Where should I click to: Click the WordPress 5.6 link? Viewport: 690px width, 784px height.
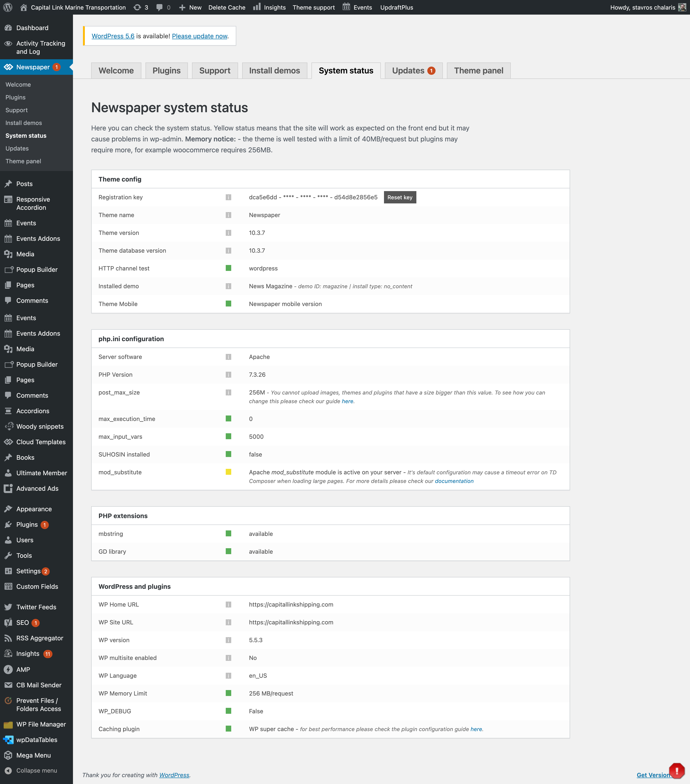click(113, 36)
